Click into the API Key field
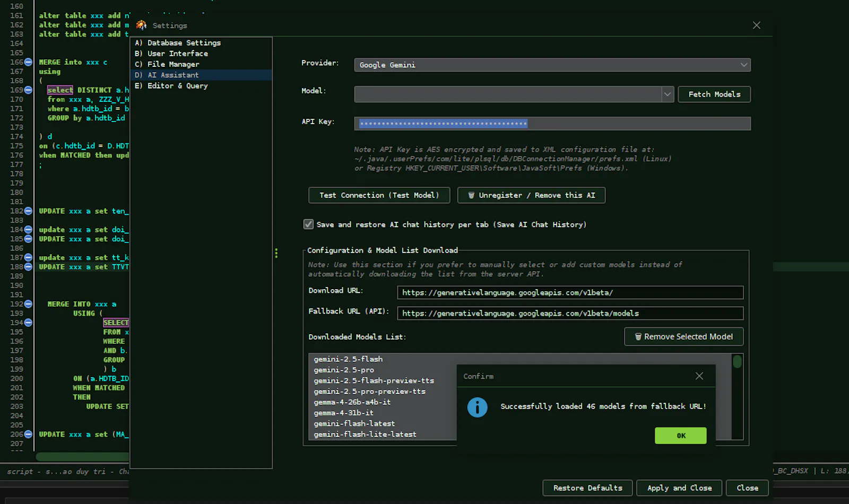 [552, 124]
